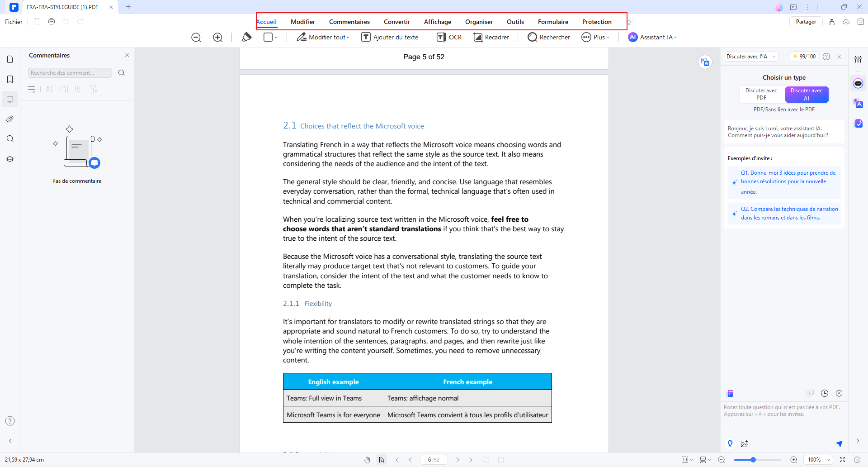Open the page fit mode dropdown
Image resolution: width=868 pixels, height=467 pixels.
(687, 460)
